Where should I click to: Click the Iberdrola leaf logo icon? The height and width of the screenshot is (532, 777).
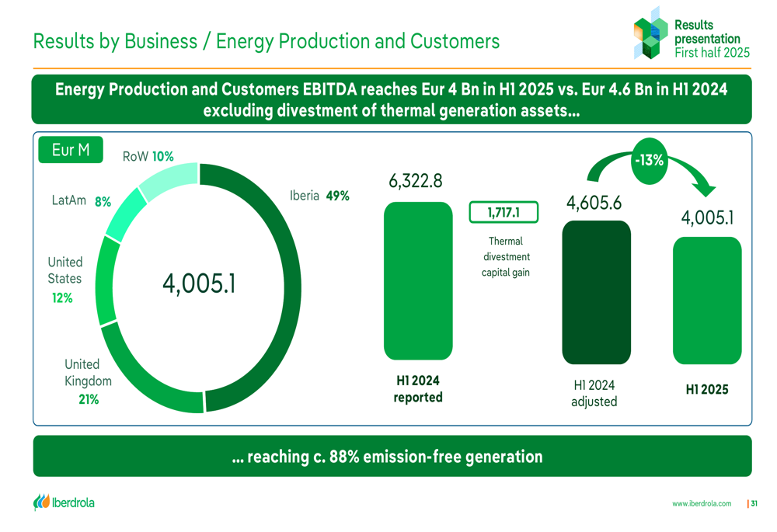point(41,502)
